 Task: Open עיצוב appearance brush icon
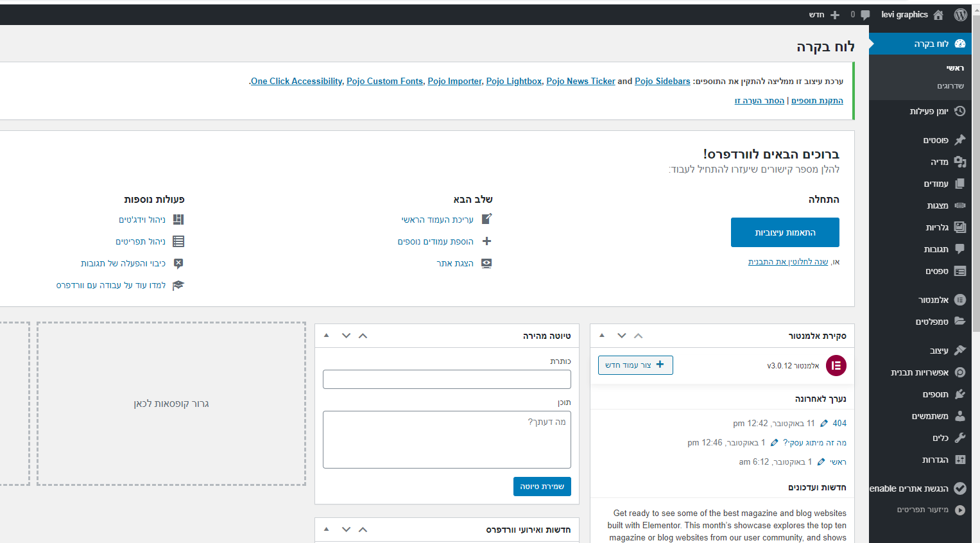[x=960, y=350]
